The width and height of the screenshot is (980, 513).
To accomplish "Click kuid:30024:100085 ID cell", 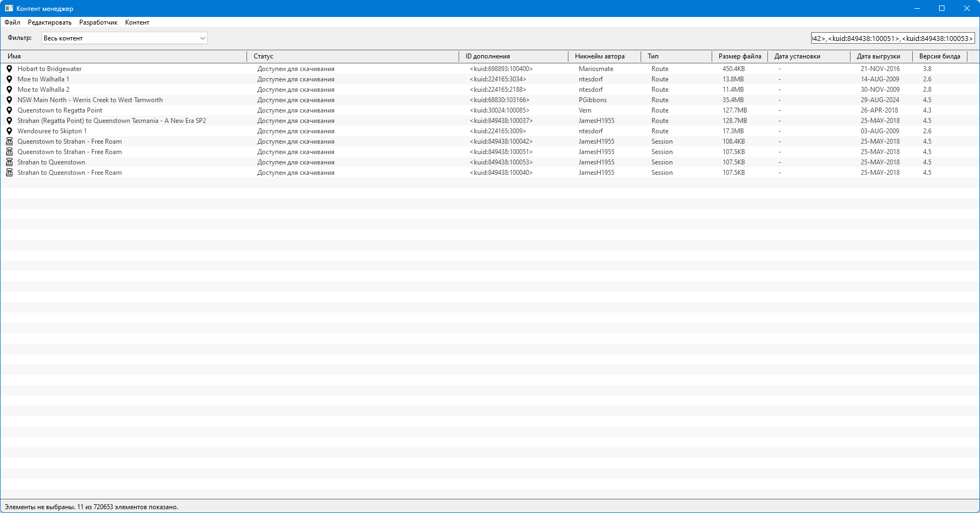I will 500,110.
